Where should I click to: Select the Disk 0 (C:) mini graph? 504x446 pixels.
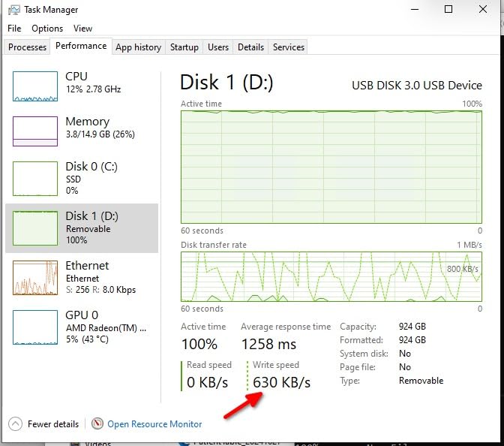click(35, 179)
